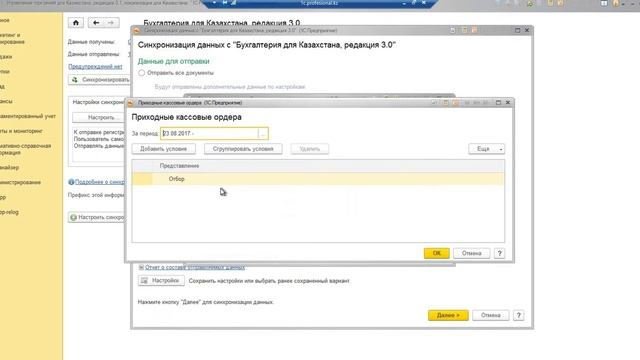Open 'Маркетинг и планирование' sidebar section
Image resolution: width=640 pixels, height=360 pixels.
(12, 38)
